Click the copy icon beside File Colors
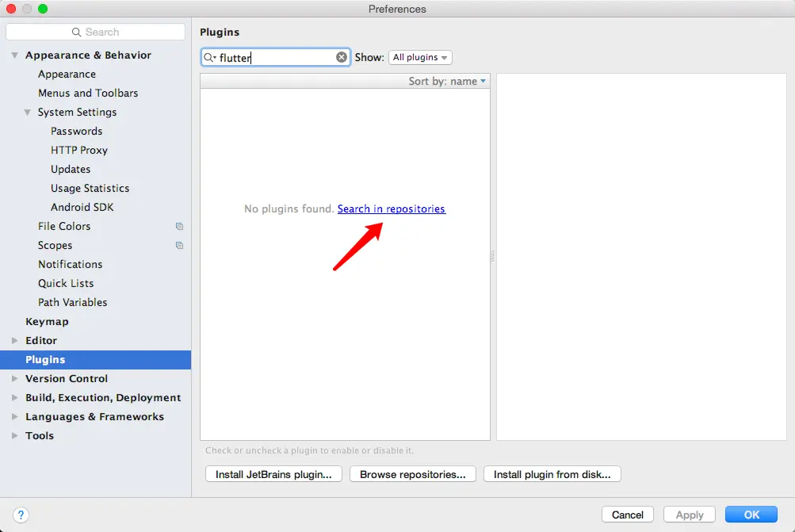This screenshot has width=795, height=532. (x=179, y=226)
